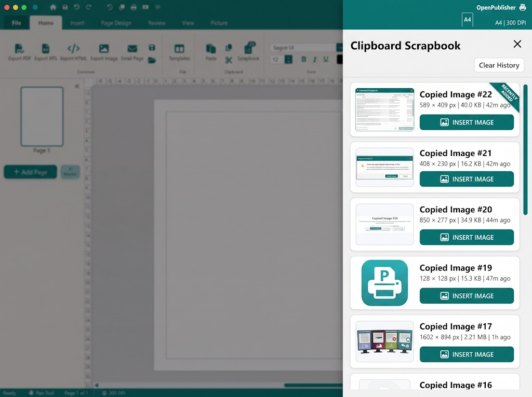Click the 'Page 1 of 1' status text
This screenshot has height=397, width=532.
(76, 393)
